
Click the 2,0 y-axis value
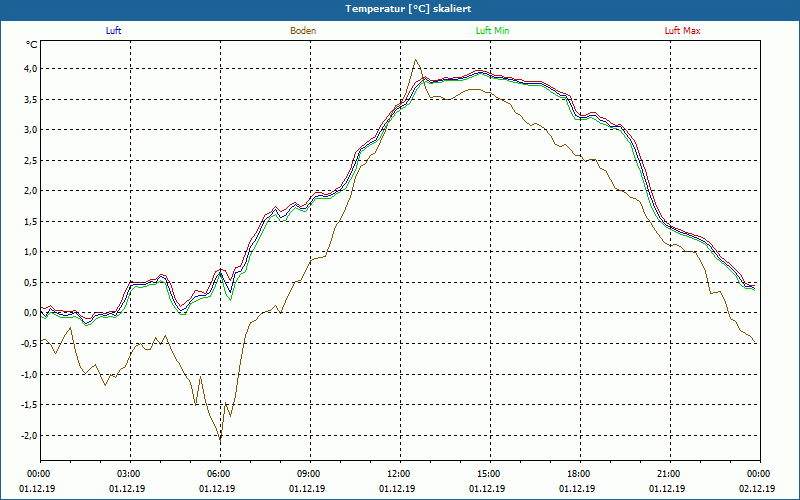pyautogui.click(x=30, y=191)
